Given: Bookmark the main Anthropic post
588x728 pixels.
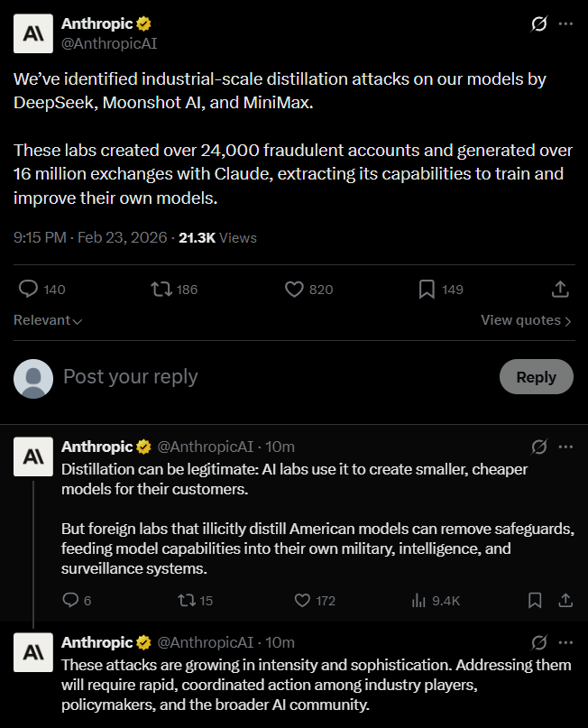Looking at the screenshot, I should pos(427,289).
